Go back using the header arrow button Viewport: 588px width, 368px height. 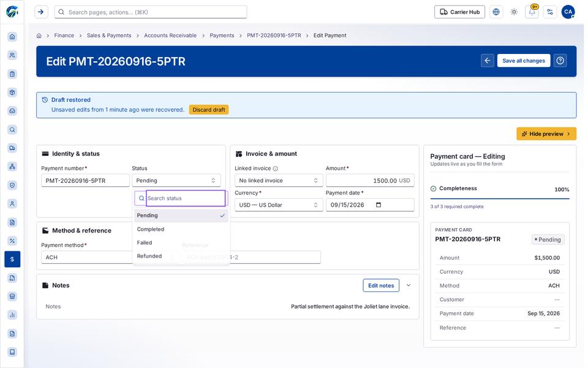click(x=487, y=61)
